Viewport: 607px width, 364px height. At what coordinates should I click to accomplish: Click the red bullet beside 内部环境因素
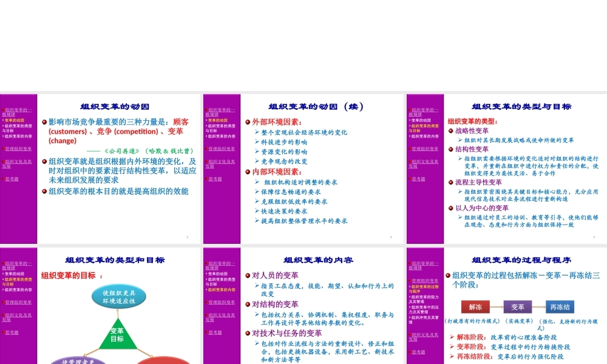247,172
